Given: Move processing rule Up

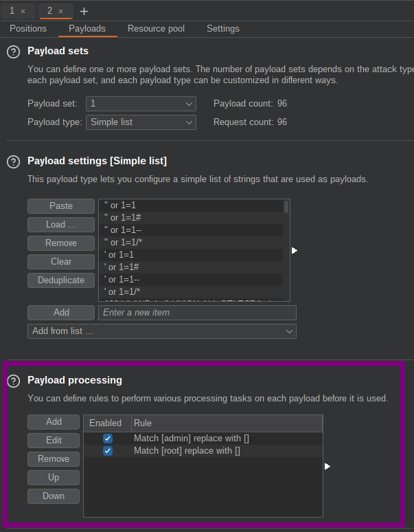Looking at the screenshot, I should pos(54,478).
